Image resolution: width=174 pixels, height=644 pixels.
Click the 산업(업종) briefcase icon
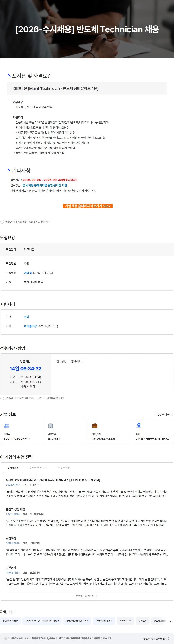pos(95,426)
